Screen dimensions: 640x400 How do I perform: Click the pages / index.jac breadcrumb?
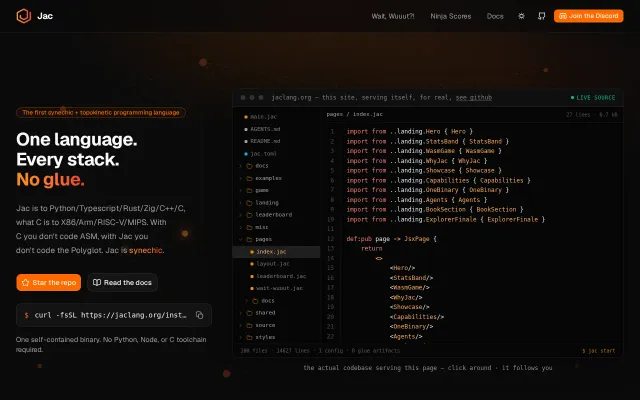[x=355, y=114]
